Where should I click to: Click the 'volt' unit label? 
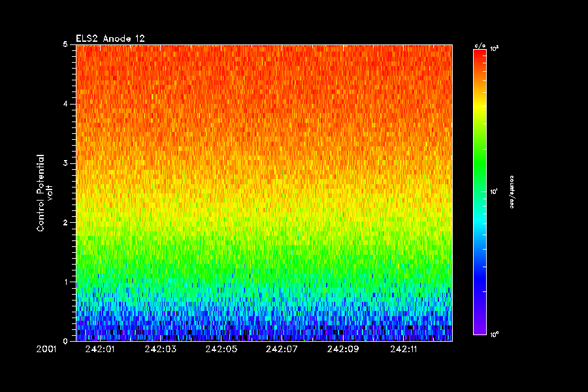50,193
